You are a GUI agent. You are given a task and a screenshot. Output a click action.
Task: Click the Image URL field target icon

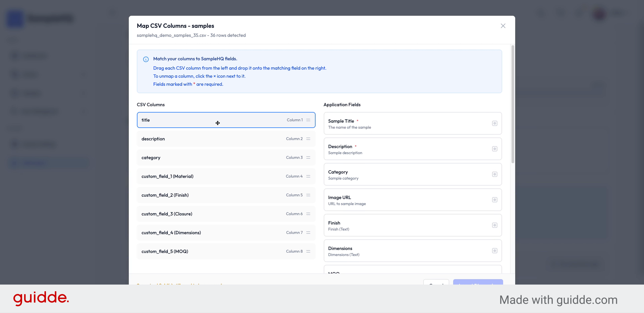click(494, 200)
